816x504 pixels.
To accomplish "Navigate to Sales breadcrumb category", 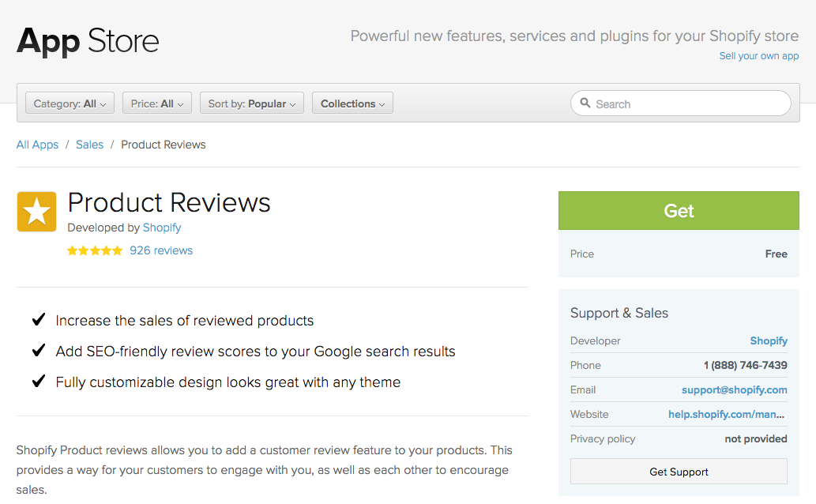I will click(x=89, y=145).
